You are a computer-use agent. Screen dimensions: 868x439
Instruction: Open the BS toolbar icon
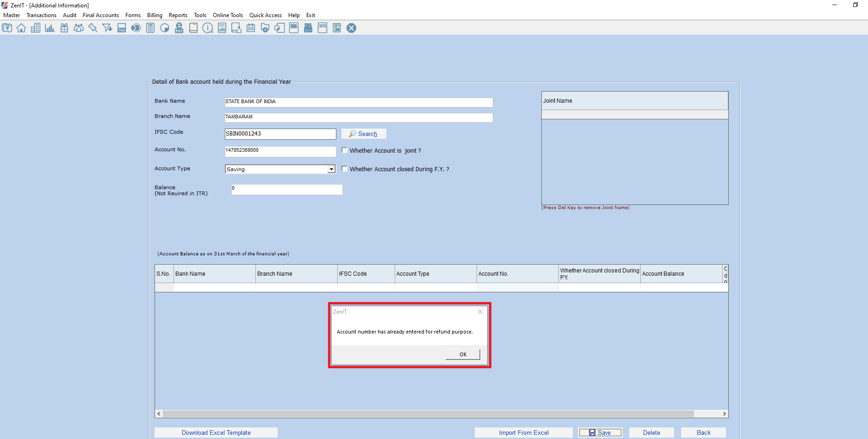(294, 28)
